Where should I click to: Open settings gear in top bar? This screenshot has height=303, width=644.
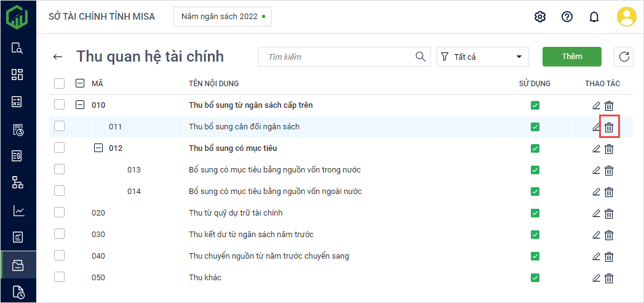[x=540, y=17]
